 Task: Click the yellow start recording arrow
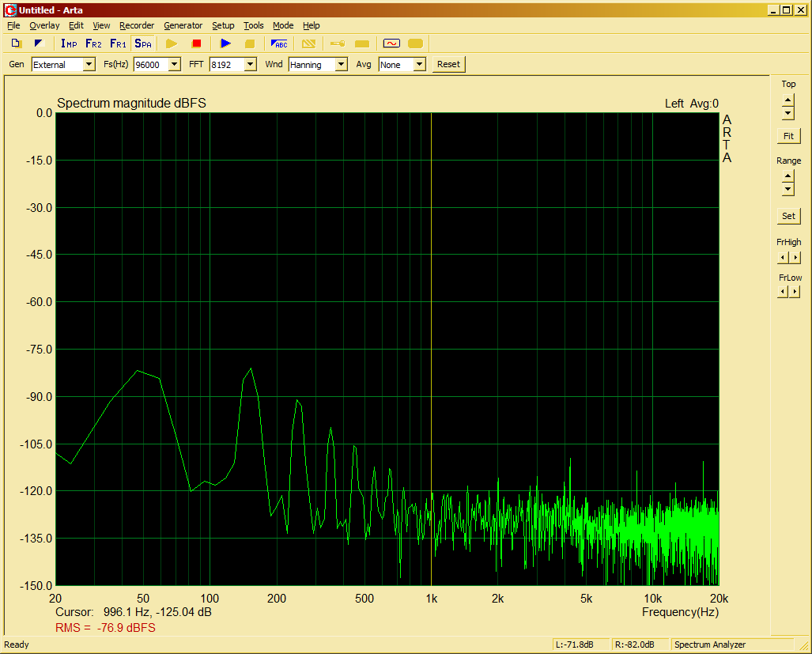[172, 43]
